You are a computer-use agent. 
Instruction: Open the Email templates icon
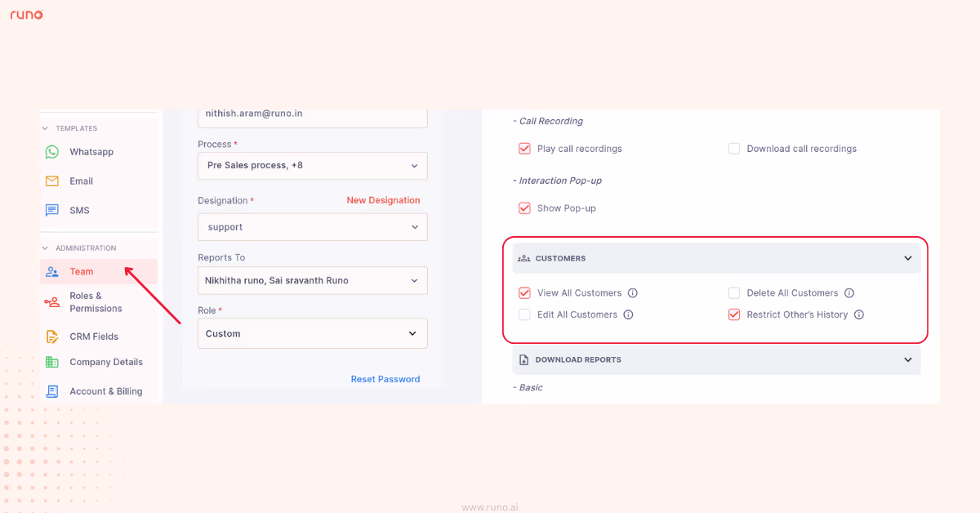51,181
